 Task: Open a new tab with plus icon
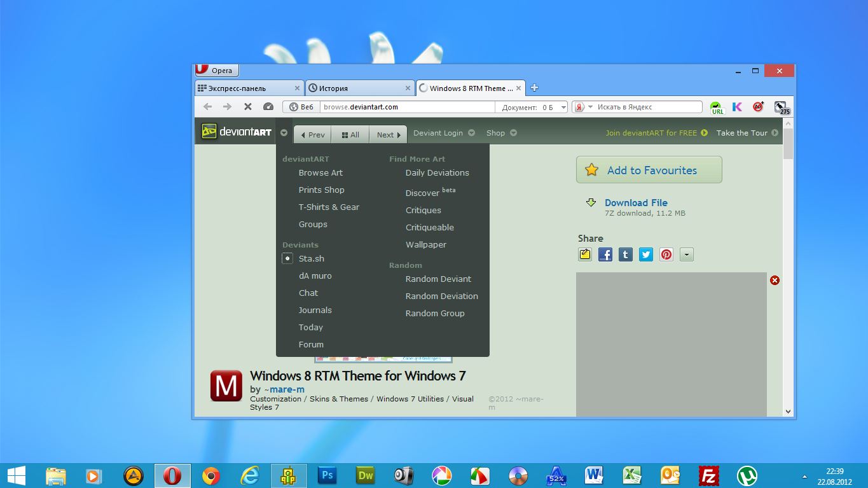tap(534, 88)
